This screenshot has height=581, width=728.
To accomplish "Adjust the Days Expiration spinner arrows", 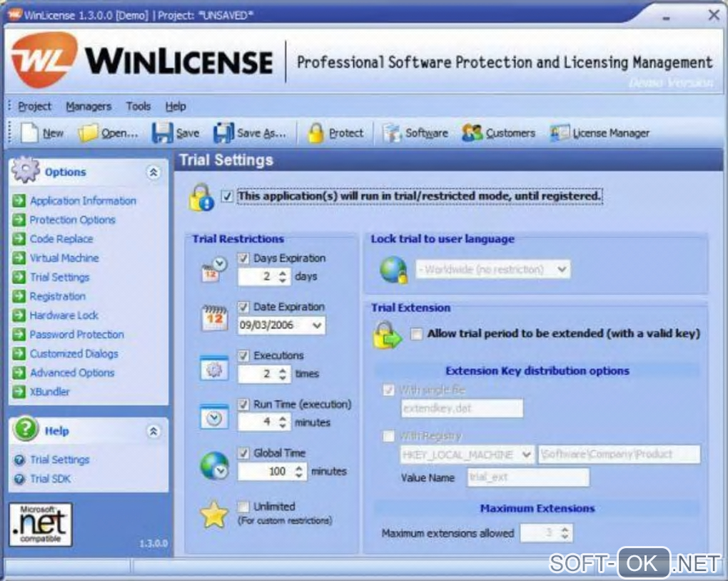I will 283,277.
